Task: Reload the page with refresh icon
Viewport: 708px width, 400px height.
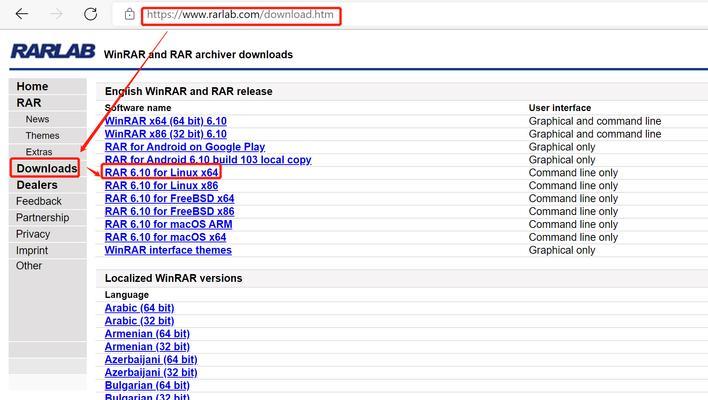Action: 91,14
